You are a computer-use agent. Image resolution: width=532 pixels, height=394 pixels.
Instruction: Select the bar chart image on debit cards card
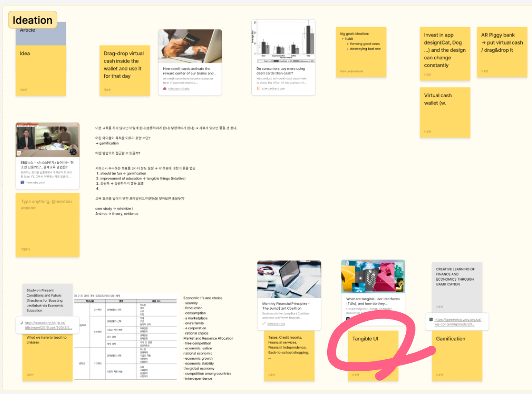283,41
